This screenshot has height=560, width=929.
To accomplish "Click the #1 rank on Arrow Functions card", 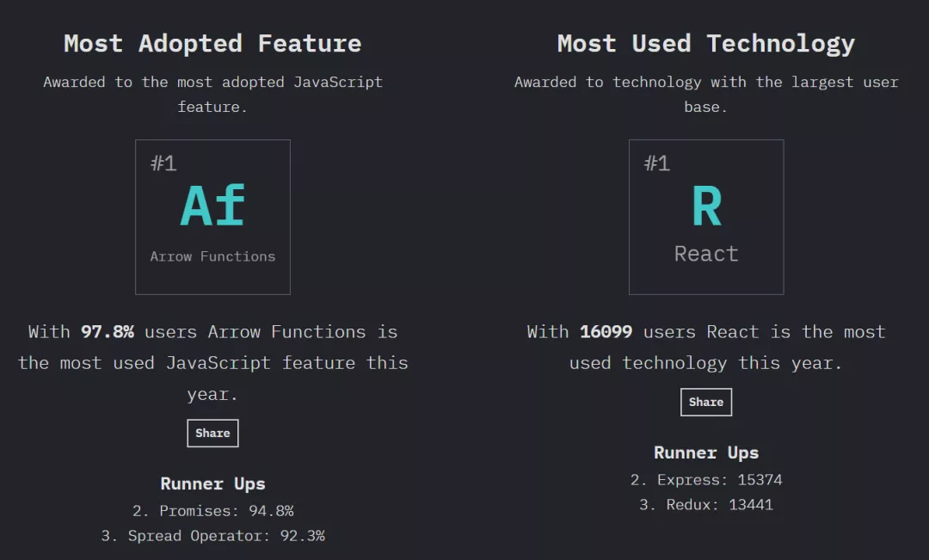I will tap(163, 163).
